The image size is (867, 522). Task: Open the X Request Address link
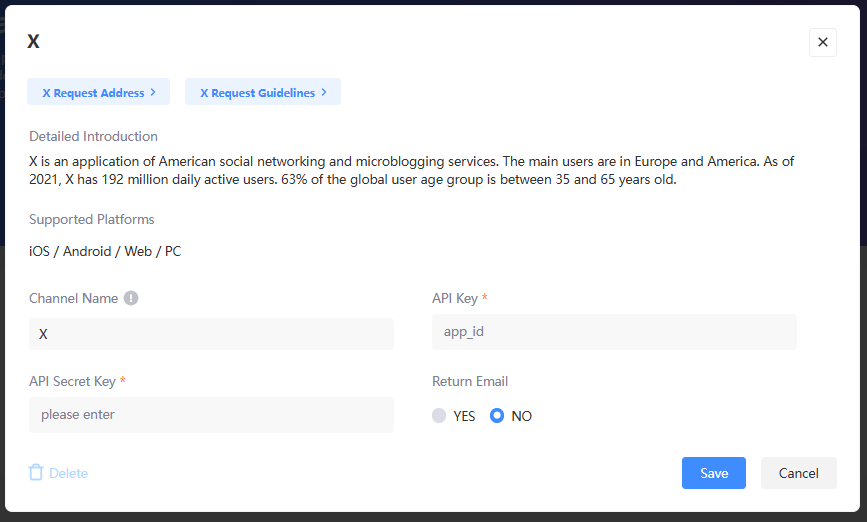[x=93, y=93]
